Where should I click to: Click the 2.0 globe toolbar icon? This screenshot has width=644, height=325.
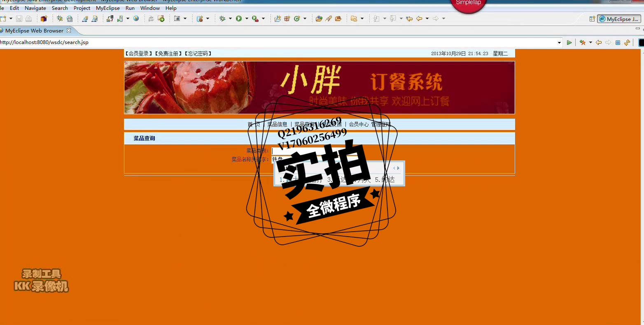70,19
